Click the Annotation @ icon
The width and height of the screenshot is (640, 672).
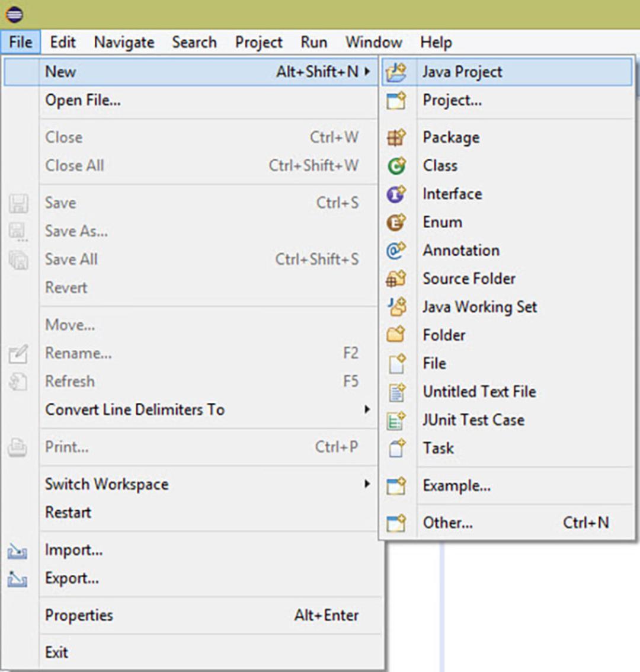click(x=396, y=251)
